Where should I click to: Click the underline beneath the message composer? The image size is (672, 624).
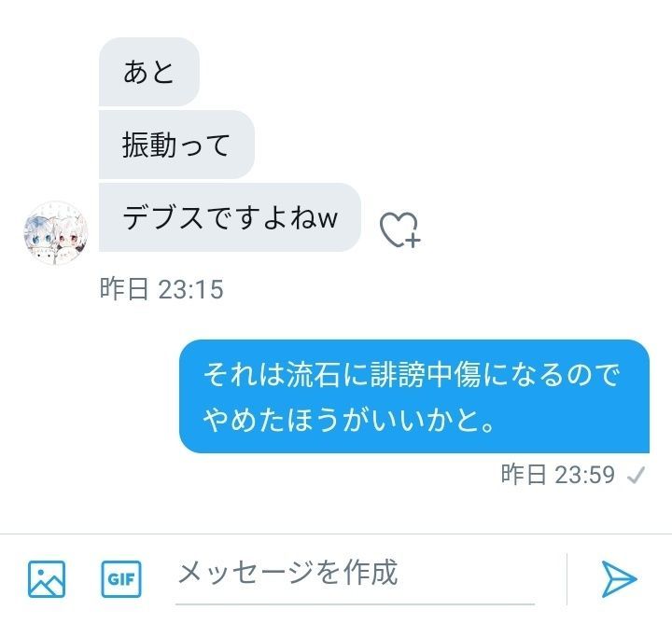click(x=355, y=603)
